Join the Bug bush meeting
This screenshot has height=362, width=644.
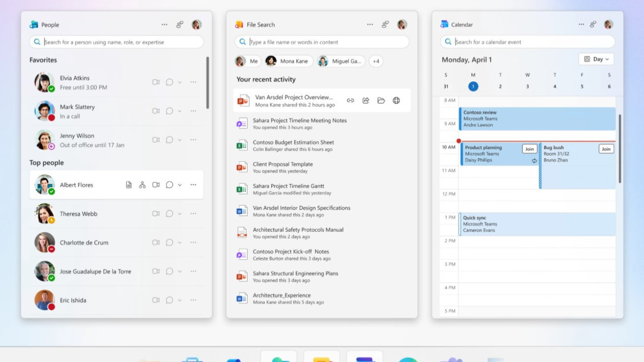coord(606,149)
